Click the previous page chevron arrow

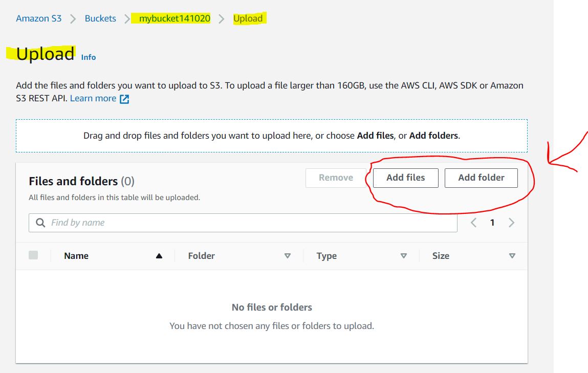[473, 222]
